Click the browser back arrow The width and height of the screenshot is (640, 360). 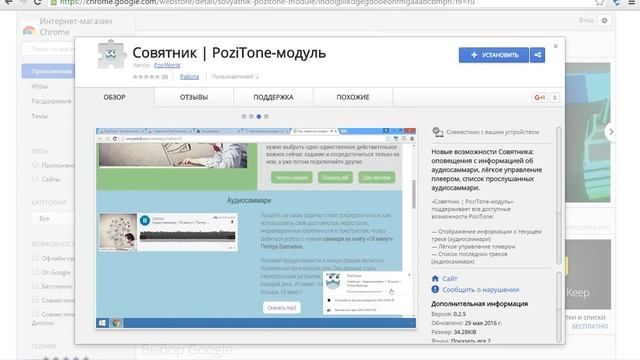(x=8, y=2)
